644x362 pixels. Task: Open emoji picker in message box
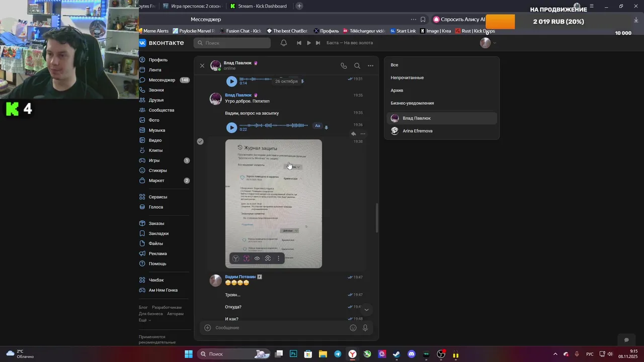[x=353, y=328]
